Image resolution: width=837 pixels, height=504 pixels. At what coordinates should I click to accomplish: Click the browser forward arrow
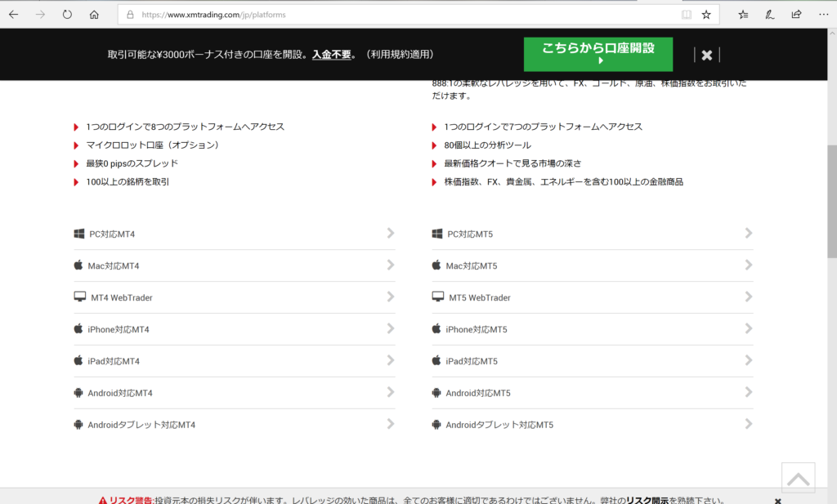click(41, 15)
